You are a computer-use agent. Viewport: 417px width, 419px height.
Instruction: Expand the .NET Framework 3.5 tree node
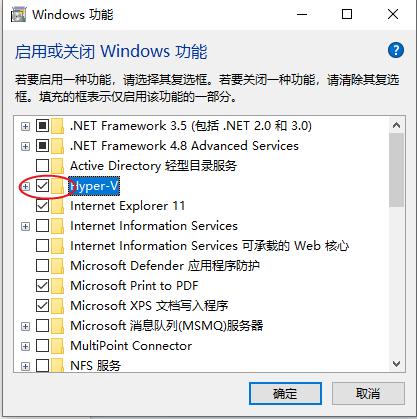pos(25,126)
